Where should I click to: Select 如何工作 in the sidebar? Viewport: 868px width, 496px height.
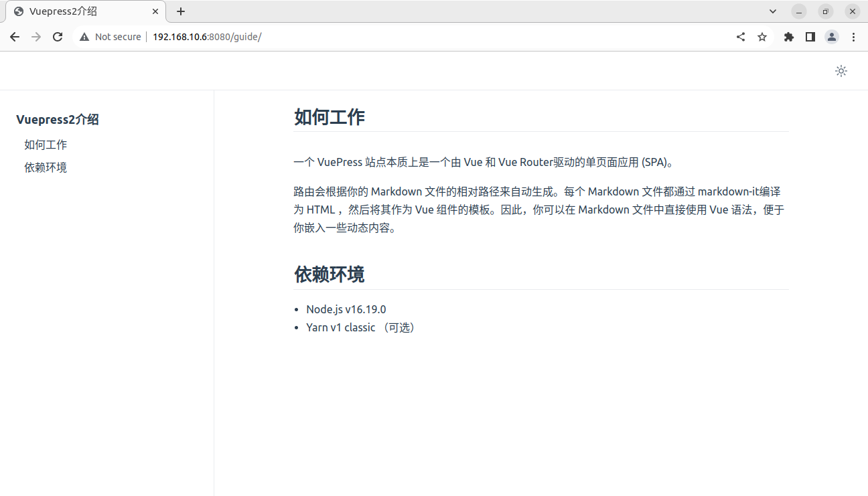(46, 145)
